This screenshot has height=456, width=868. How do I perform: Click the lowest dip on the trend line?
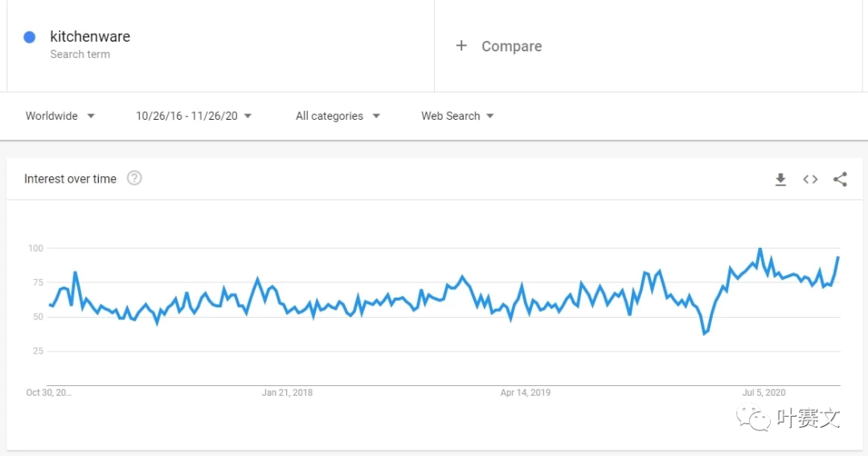(x=704, y=333)
